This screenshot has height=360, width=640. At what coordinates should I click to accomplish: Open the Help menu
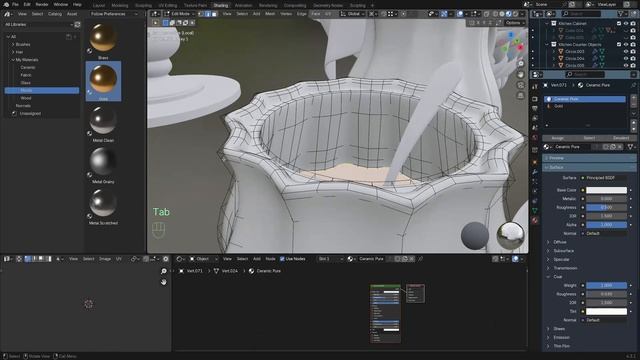77,4
